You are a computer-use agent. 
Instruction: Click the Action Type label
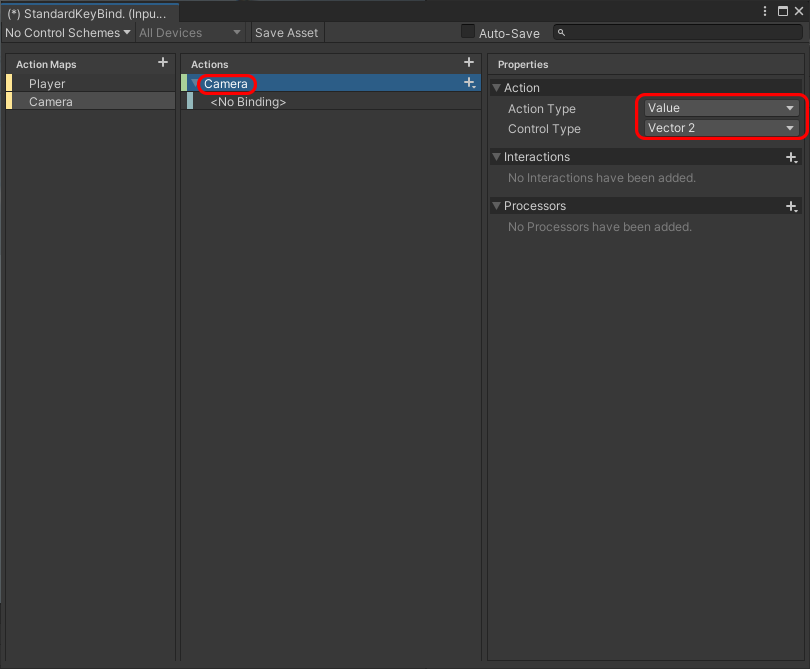(x=541, y=109)
